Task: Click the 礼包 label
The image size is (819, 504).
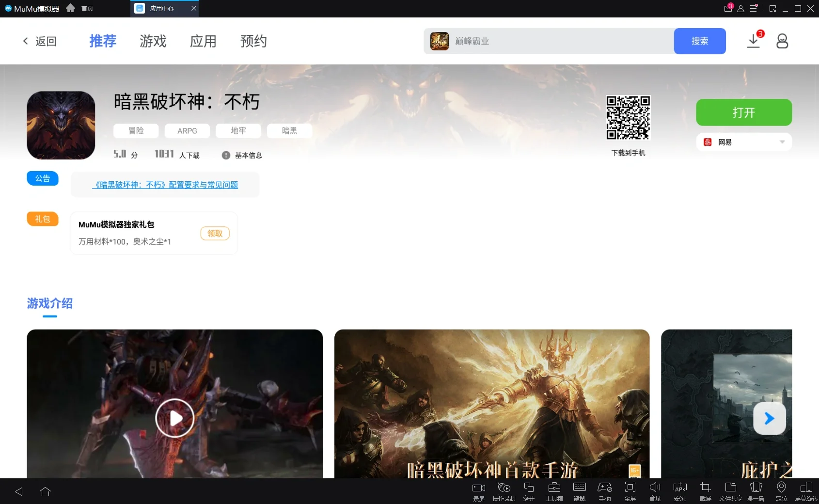Action: (43, 219)
